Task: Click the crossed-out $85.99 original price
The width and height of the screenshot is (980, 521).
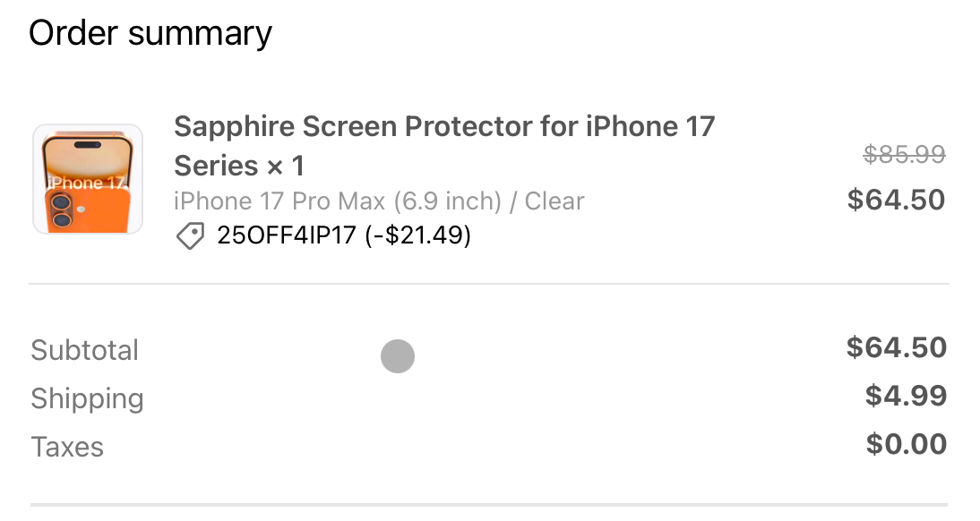Action: (x=904, y=156)
